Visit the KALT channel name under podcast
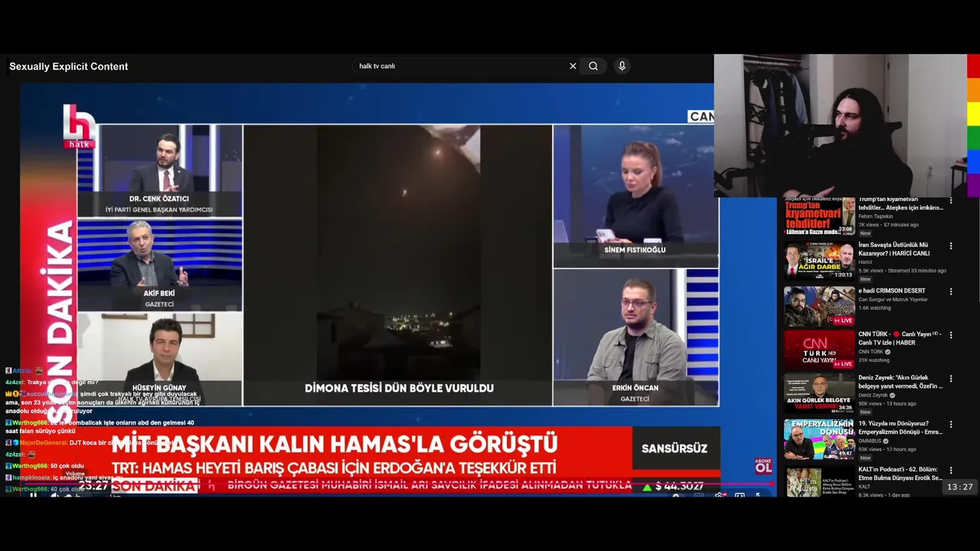This screenshot has width=980, height=551. (864, 487)
